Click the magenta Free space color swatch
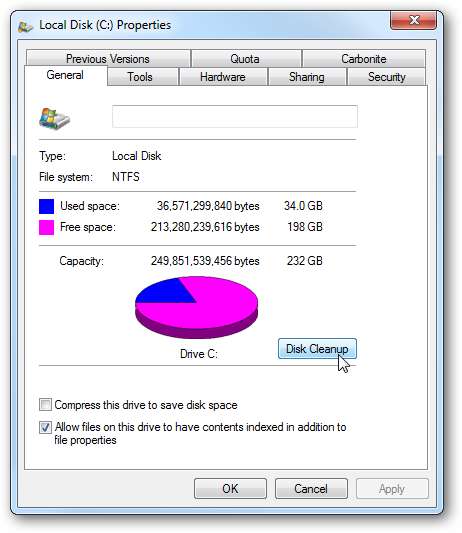This screenshot has height=533, width=462. tap(47, 227)
